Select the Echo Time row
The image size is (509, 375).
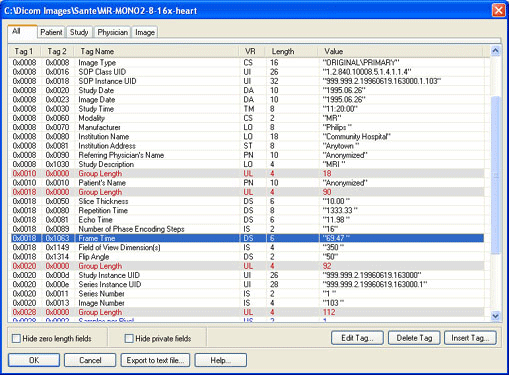(x=246, y=220)
